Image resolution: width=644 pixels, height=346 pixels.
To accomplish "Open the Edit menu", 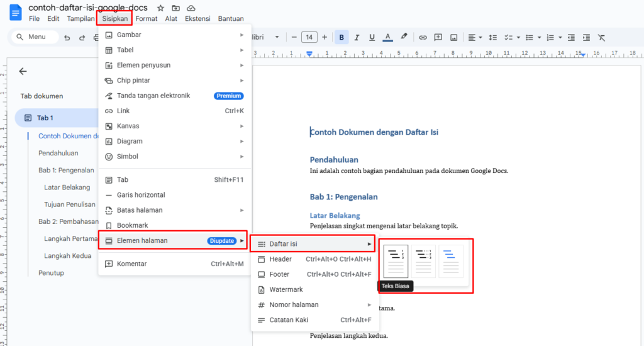I will [x=53, y=18].
